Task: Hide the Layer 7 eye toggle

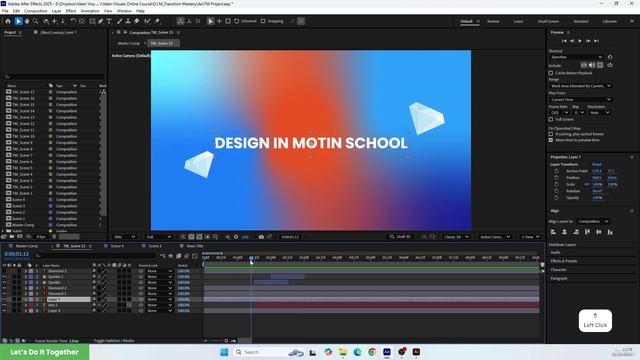Action: [x=4, y=299]
